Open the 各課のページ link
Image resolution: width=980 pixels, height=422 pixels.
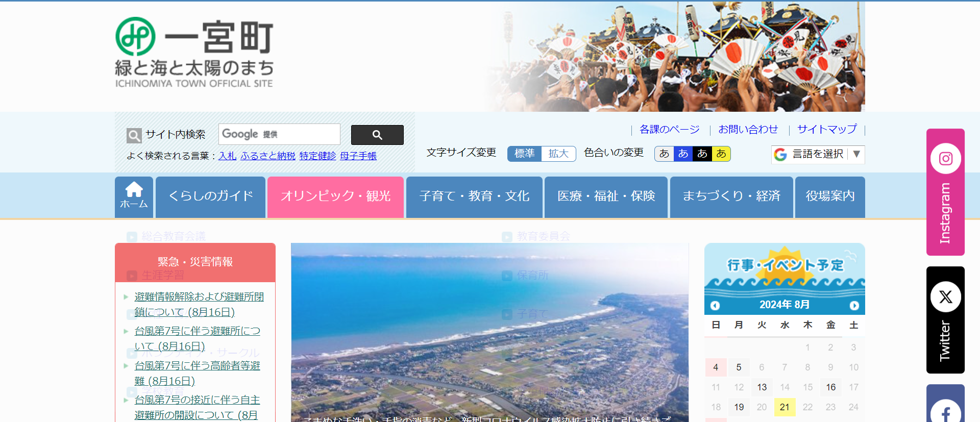pyautogui.click(x=669, y=130)
